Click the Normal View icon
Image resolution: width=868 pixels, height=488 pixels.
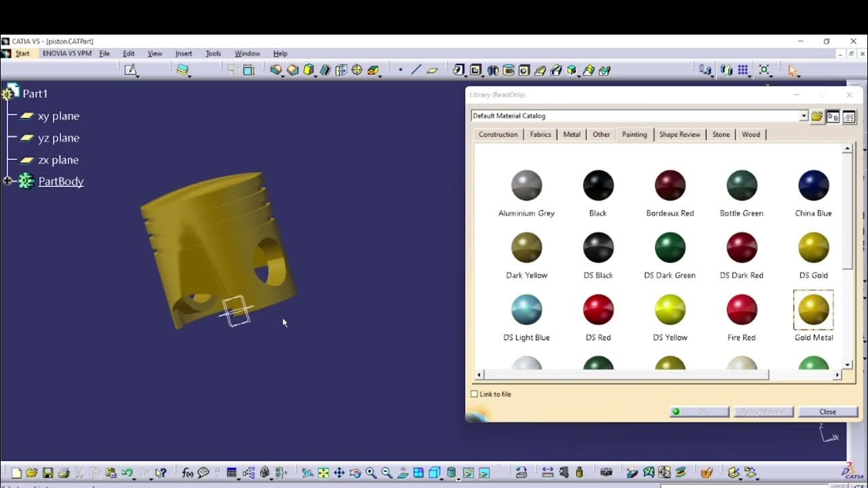(x=403, y=473)
